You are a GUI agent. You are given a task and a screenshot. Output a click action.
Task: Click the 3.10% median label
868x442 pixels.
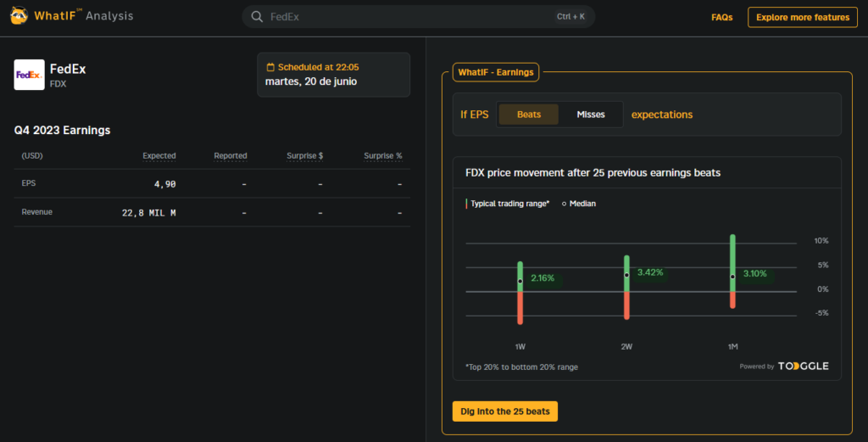coord(755,274)
